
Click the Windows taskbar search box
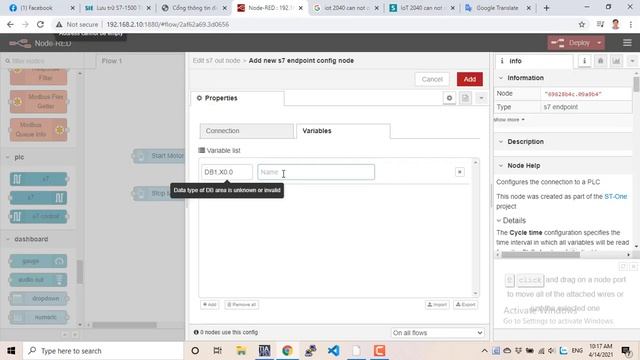[x=104, y=351]
